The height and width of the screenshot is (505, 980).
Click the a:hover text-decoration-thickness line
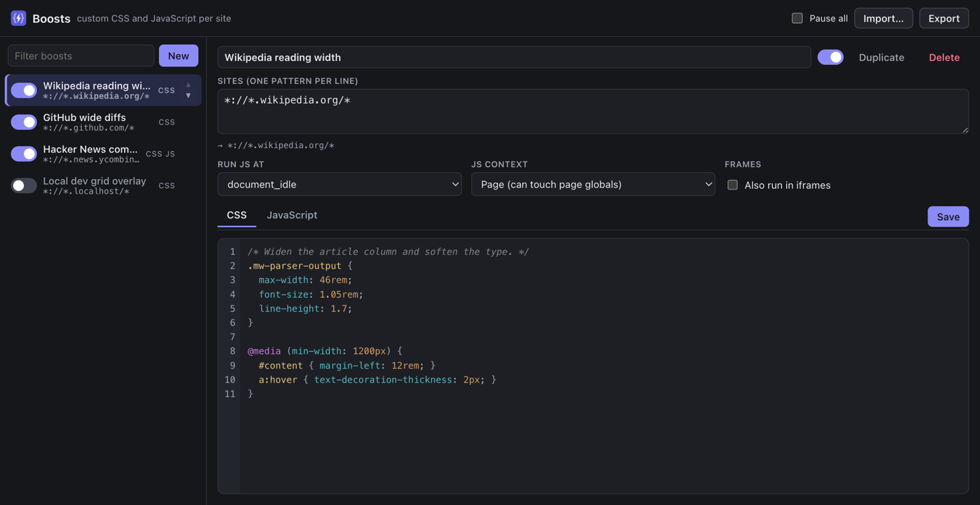coord(377,380)
